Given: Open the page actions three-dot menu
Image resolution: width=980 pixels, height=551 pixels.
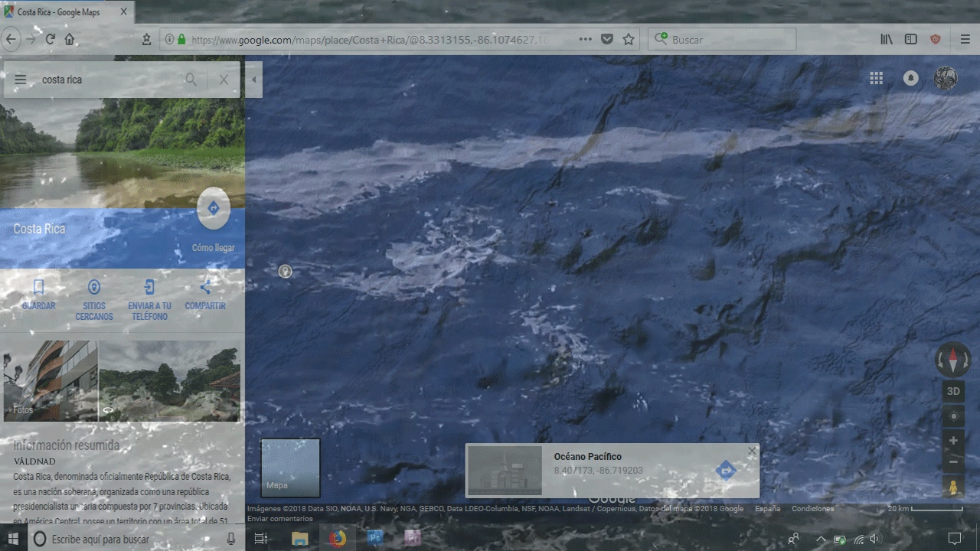Looking at the screenshot, I should pyautogui.click(x=585, y=39).
